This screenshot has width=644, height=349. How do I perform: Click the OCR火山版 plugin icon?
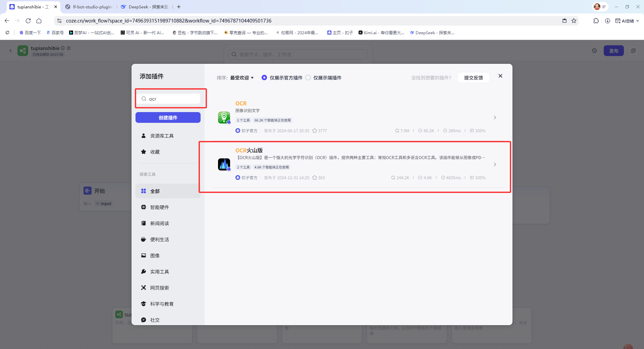(224, 164)
